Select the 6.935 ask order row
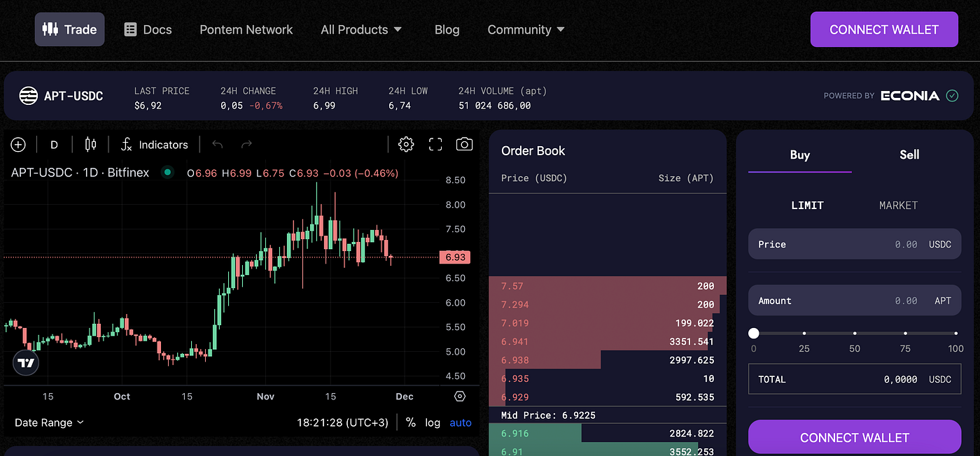The image size is (980, 456). pos(608,378)
